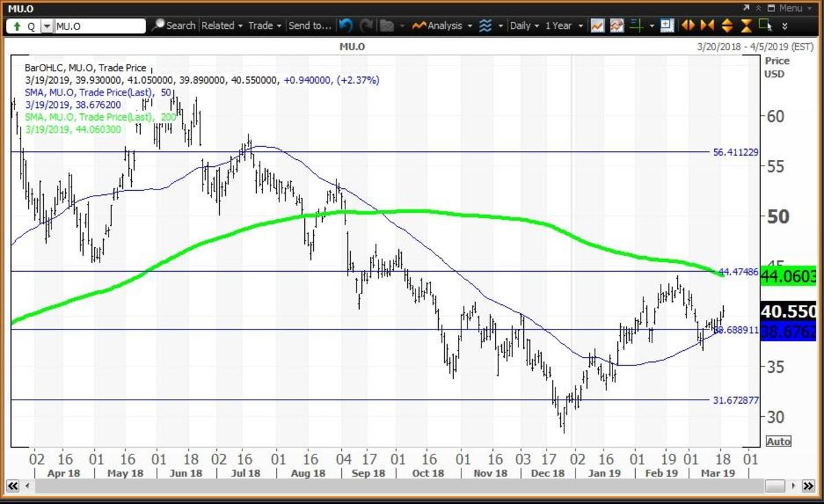Open the Trade menu
This screenshot has height=504, width=824.
[x=265, y=25]
